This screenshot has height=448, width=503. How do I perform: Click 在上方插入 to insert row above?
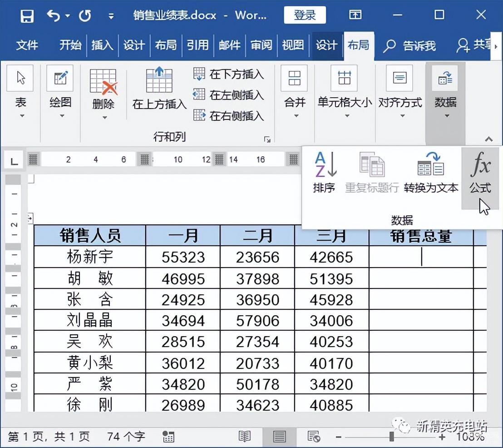point(159,89)
